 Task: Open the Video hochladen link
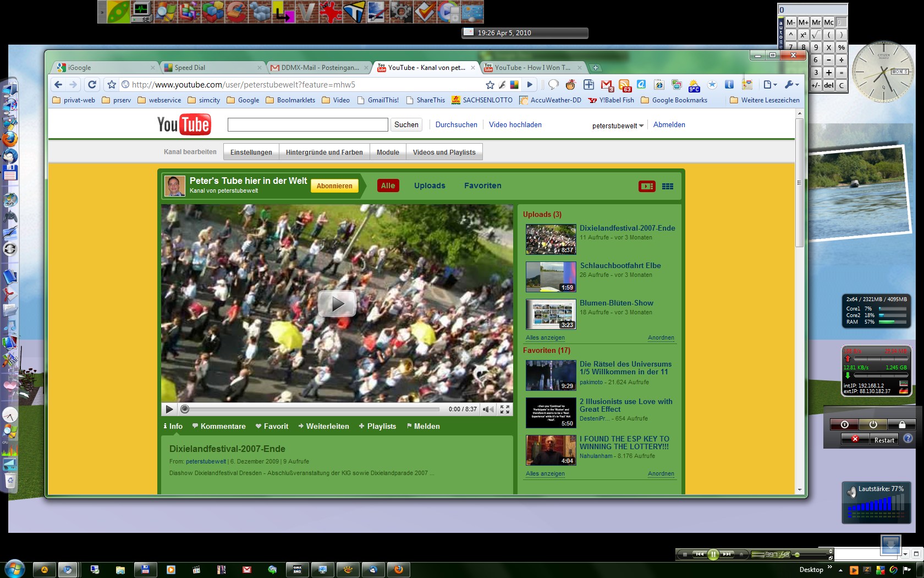point(515,125)
